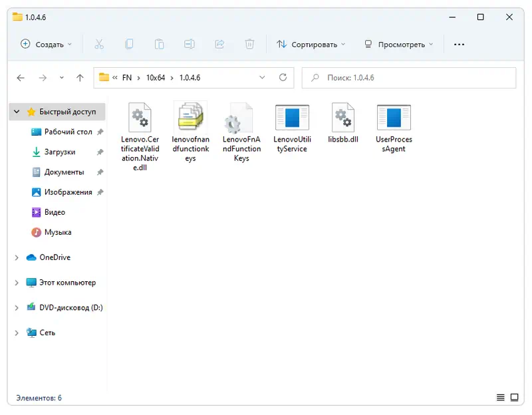Click the Rename icon in toolbar
The height and width of the screenshot is (415, 532).
coord(190,45)
